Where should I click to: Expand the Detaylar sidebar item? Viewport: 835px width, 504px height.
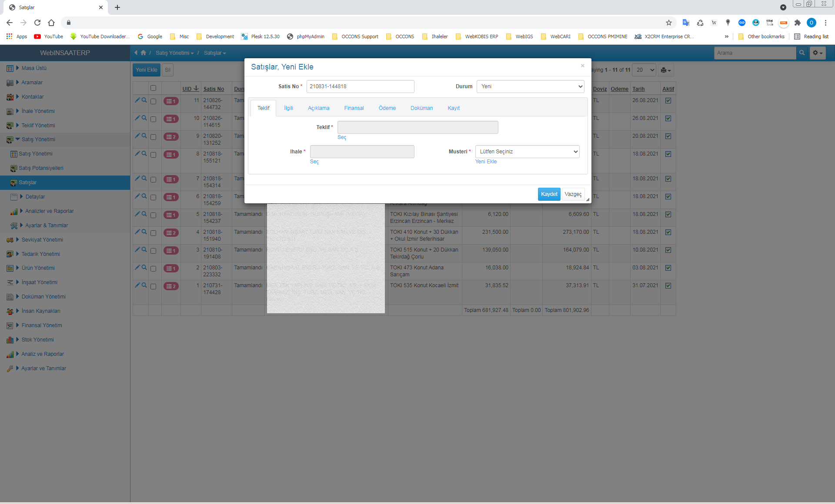tap(21, 197)
